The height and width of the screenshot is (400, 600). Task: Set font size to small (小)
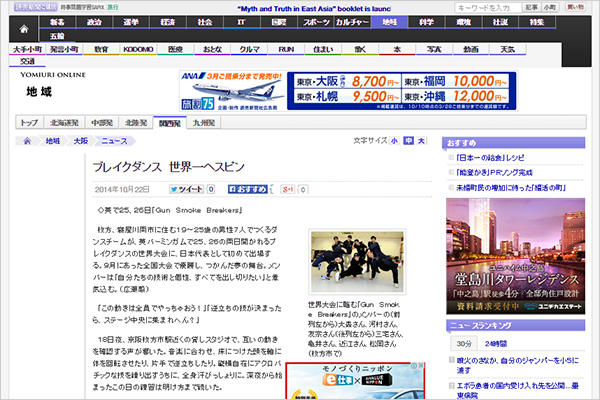click(x=395, y=142)
